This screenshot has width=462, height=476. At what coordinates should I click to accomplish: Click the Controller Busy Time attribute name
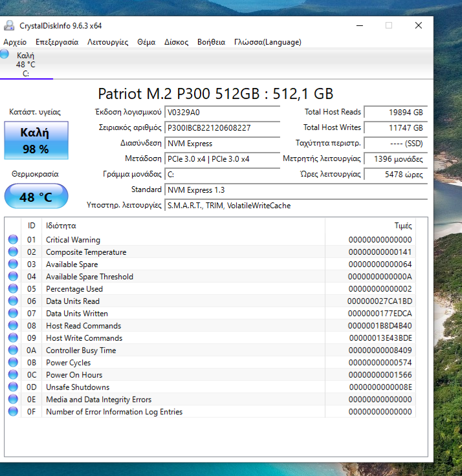(81, 351)
